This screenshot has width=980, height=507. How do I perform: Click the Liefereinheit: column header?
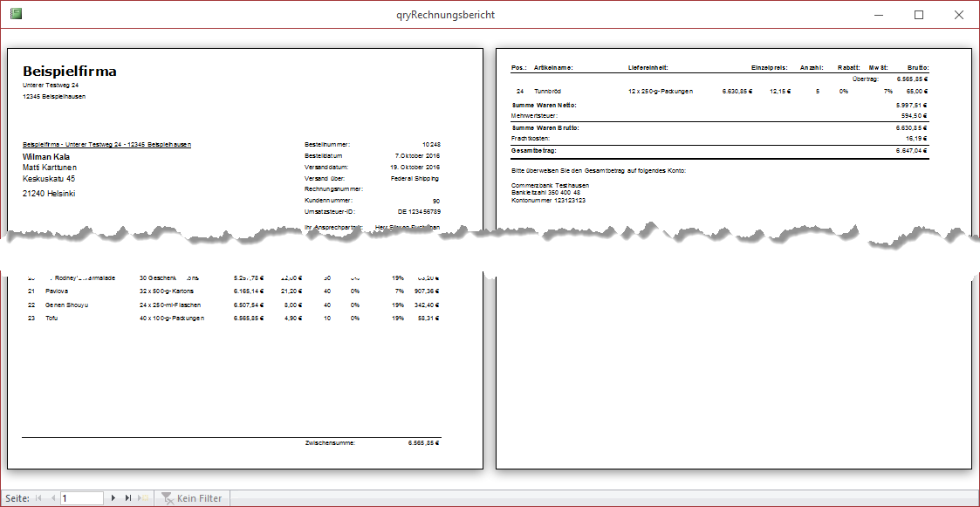tap(648, 67)
